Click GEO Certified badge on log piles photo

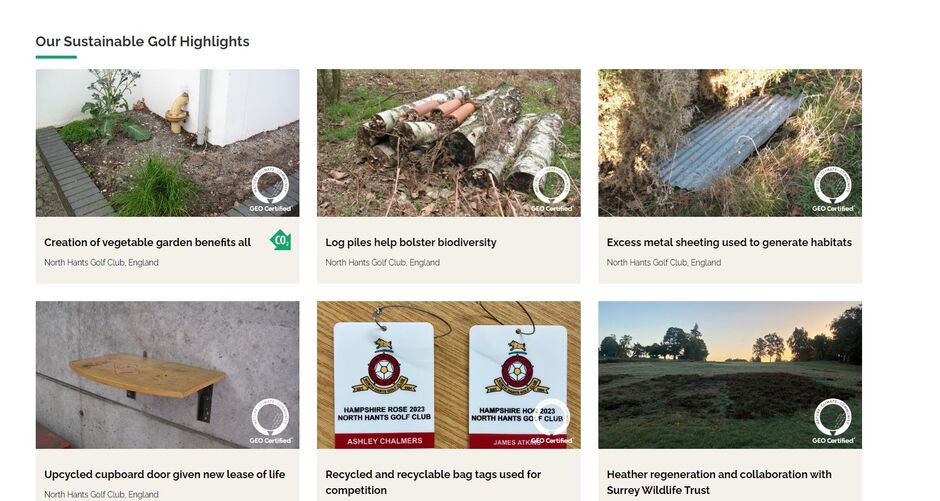552,189
